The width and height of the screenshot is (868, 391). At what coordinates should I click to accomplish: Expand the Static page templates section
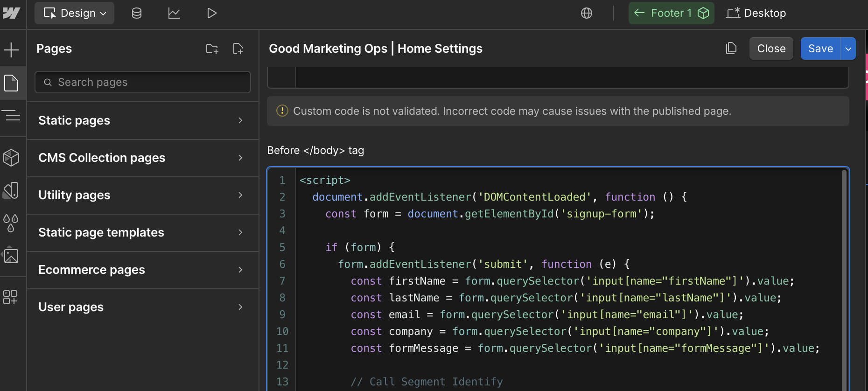143,232
